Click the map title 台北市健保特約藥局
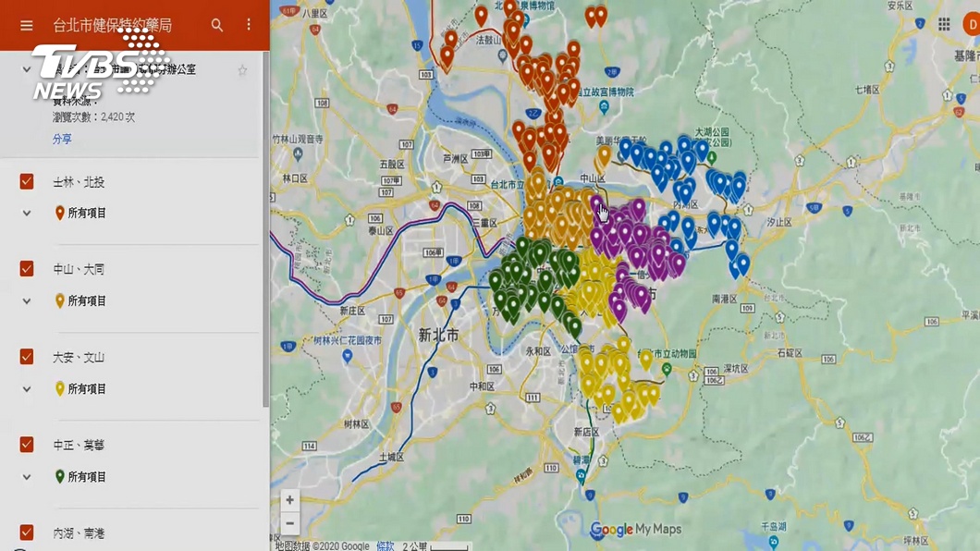 pos(113,26)
